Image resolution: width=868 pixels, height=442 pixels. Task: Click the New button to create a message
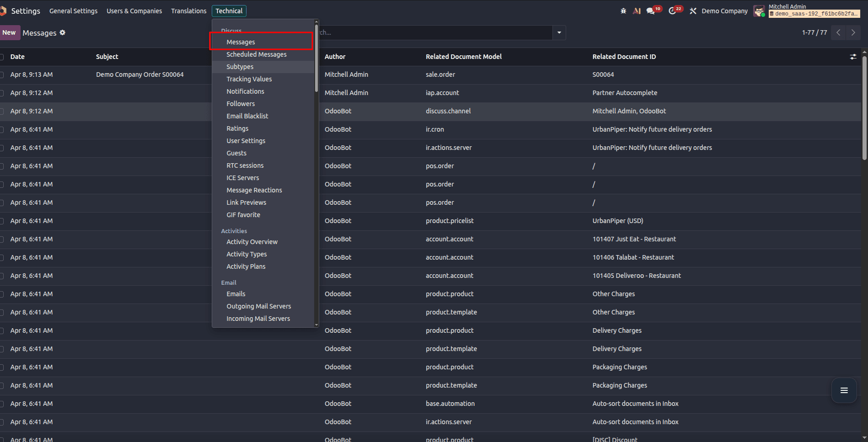coord(9,32)
